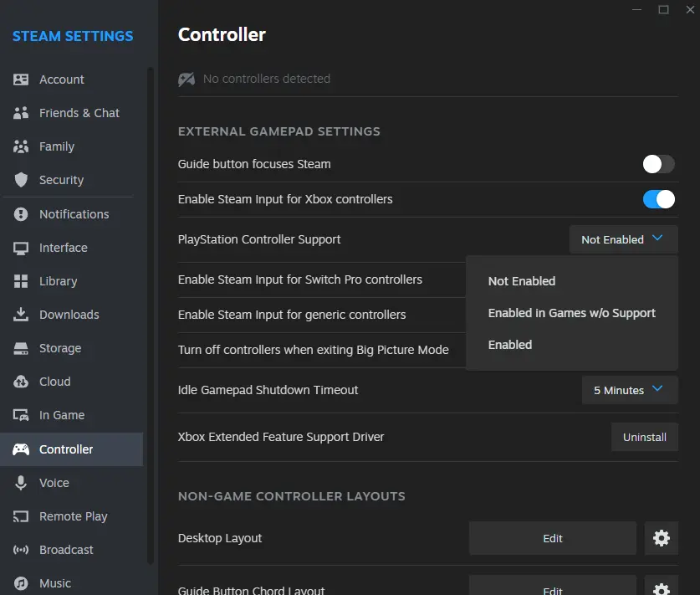Switch to Cloud settings
Image resolution: width=700 pixels, height=595 pixels.
71,382
